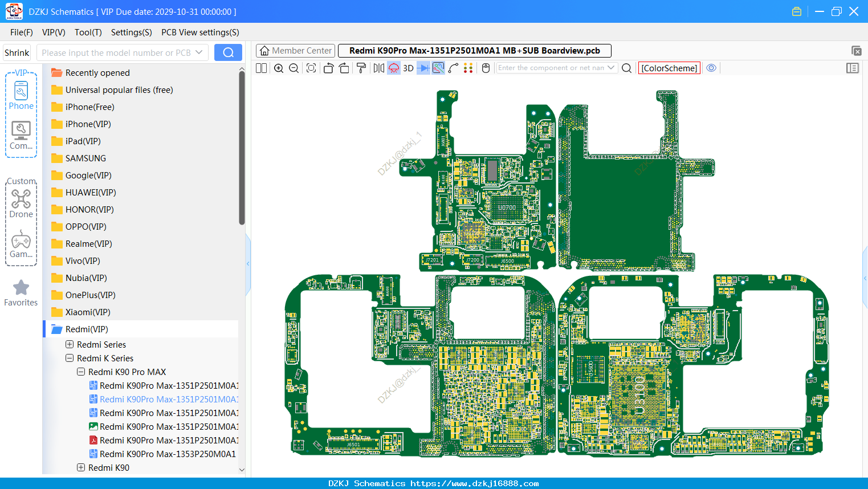868x489 pixels.
Task: Select the Game console category icon
Action: 21,243
